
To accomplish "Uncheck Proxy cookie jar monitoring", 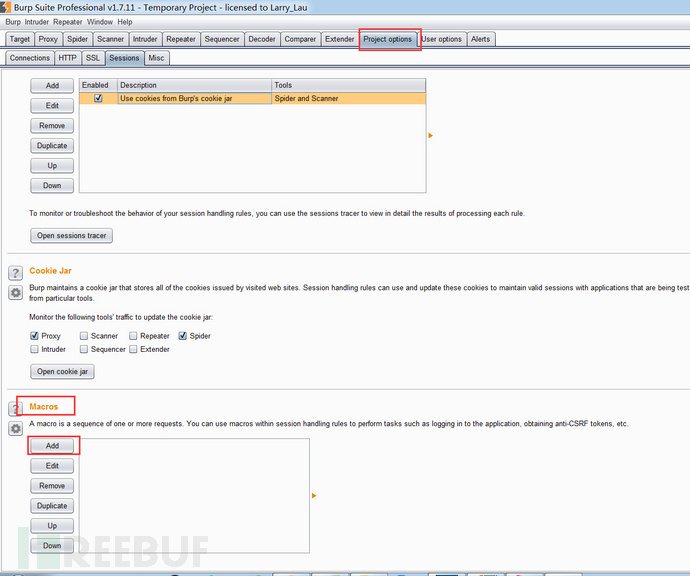I will (34, 336).
